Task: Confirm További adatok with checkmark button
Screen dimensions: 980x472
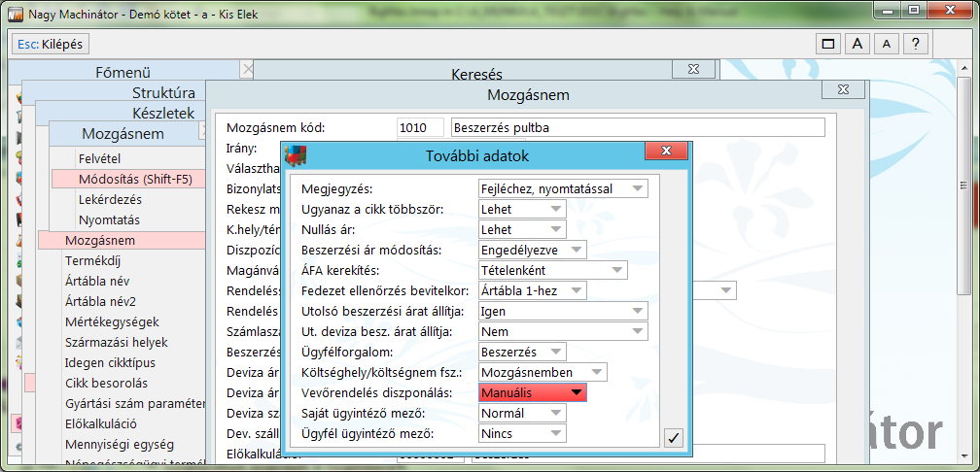Action: [x=673, y=438]
